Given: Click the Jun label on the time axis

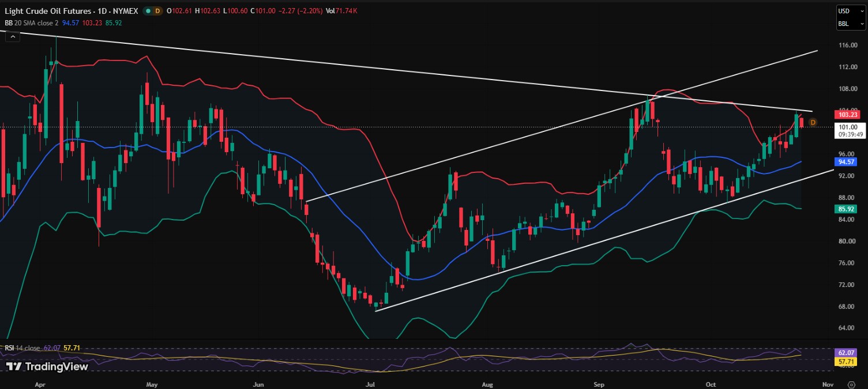Looking at the screenshot, I should pos(259,384).
